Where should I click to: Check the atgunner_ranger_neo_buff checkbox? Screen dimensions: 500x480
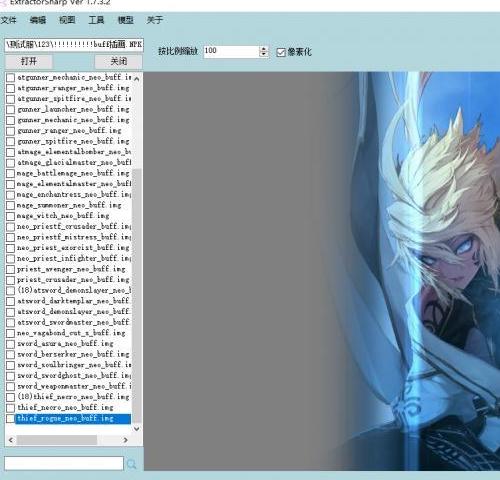click(x=11, y=88)
